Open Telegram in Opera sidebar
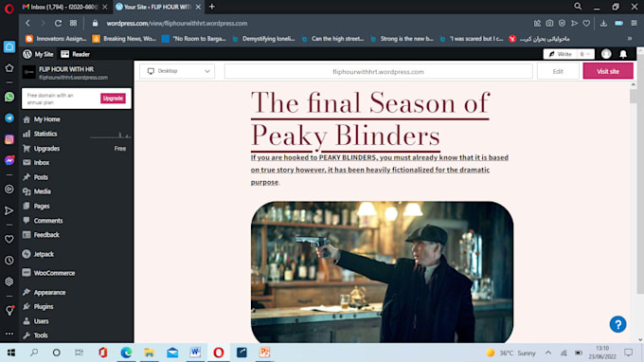This screenshot has height=362, width=644. tap(9, 118)
